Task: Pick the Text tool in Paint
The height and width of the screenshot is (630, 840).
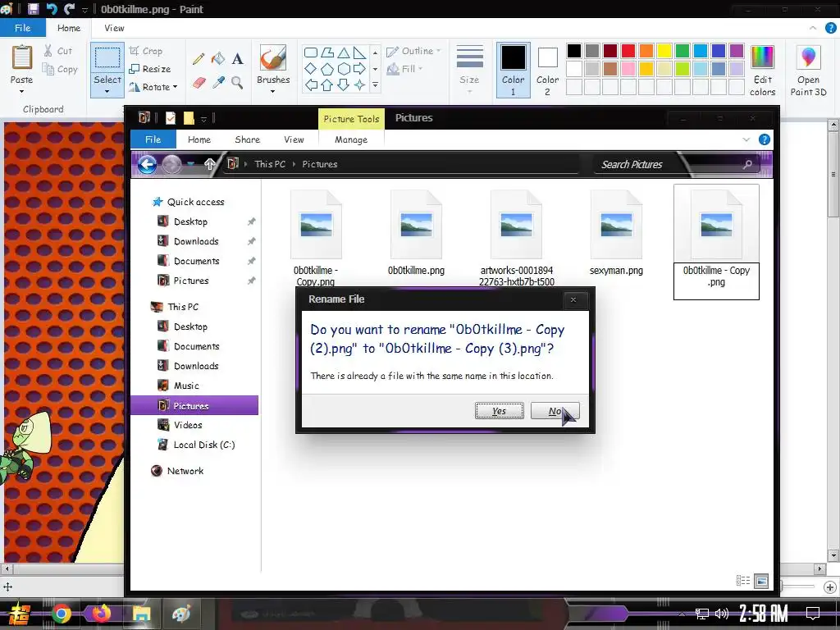Action: pos(237,58)
